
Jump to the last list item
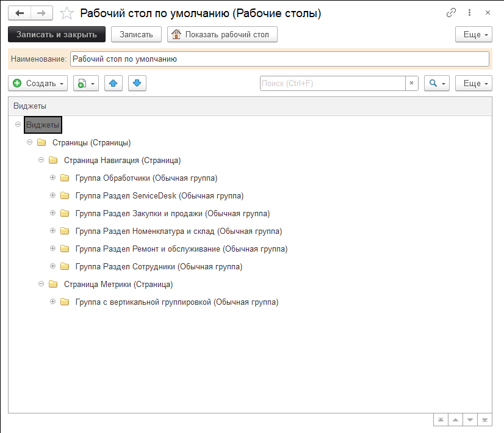pyautogui.click(x=485, y=420)
